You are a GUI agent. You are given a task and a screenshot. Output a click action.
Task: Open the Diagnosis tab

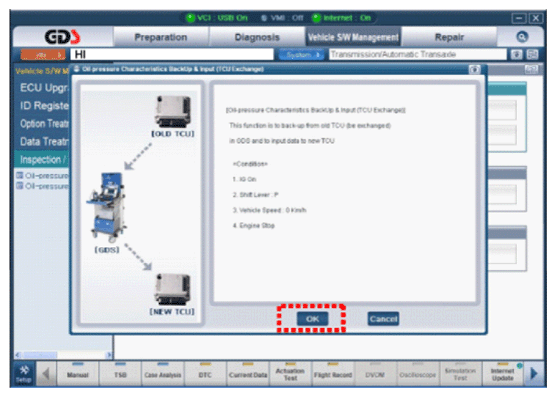coord(257,37)
